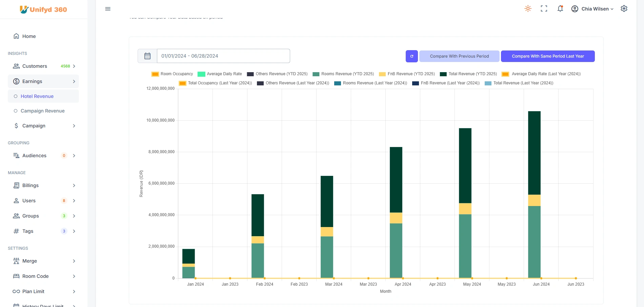644x307 pixels.
Task: Toggle Average Daily Rate (Last Year) series
Action: (541, 74)
